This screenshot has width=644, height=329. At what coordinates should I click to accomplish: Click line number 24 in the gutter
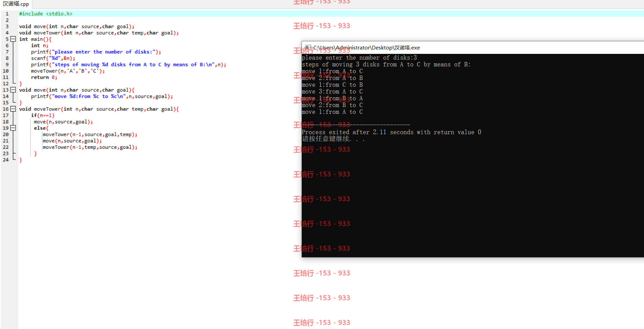pos(6,160)
